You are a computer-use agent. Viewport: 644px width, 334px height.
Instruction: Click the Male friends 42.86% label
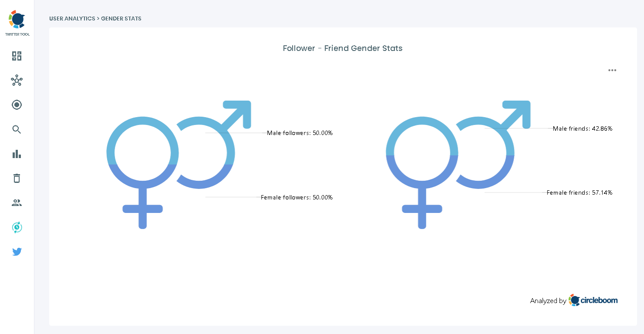[583, 128]
